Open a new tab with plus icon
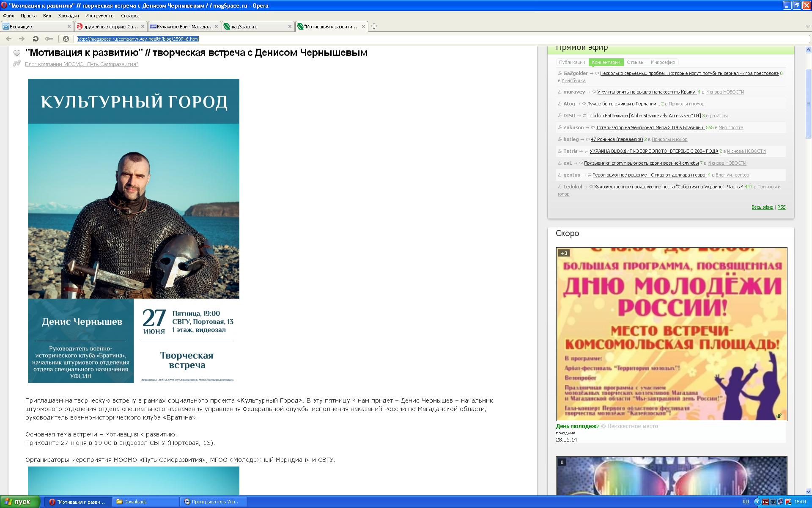 pyautogui.click(x=374, y=26)
